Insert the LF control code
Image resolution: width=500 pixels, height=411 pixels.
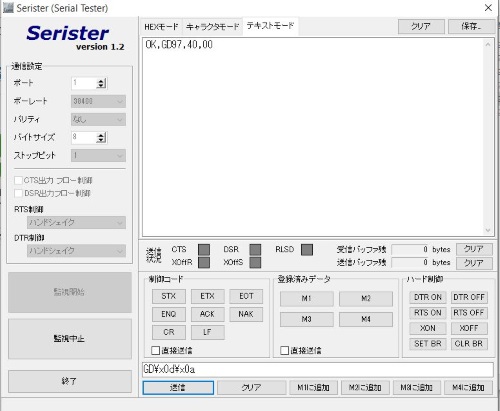coord(207,332)
